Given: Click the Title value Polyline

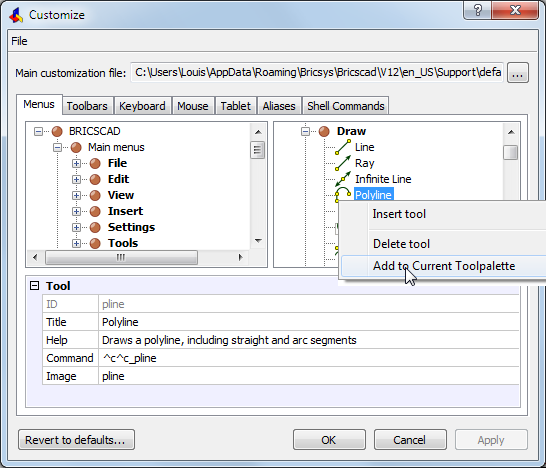Looking at the screenshot, I should [x=120, y=322].
